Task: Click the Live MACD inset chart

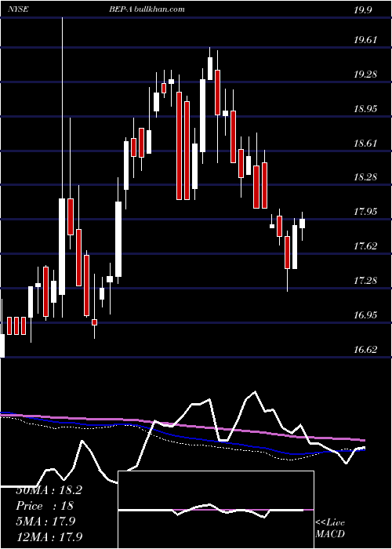Action: click(216, 510)
